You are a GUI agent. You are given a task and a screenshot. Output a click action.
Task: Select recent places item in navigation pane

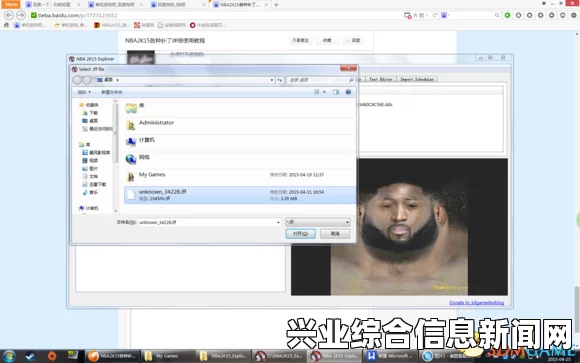[x=97, y=129]
